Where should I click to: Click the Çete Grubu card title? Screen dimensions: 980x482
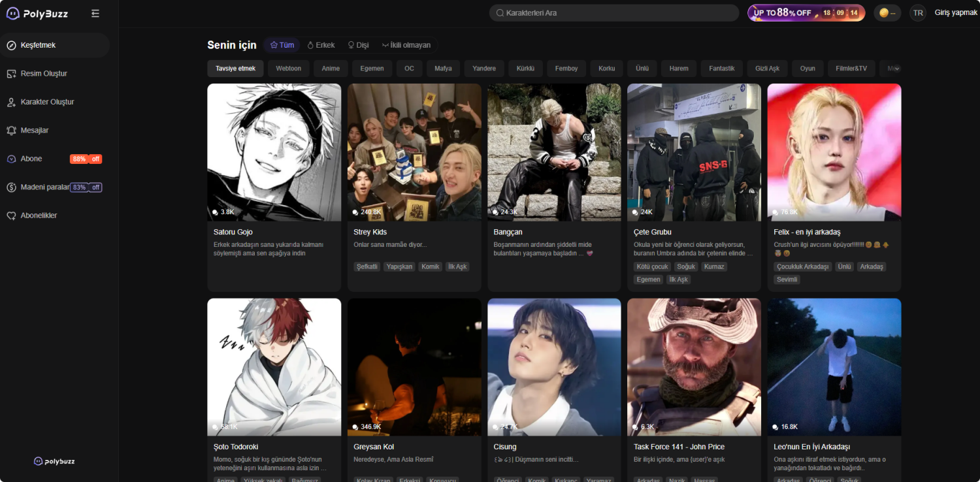653,232
